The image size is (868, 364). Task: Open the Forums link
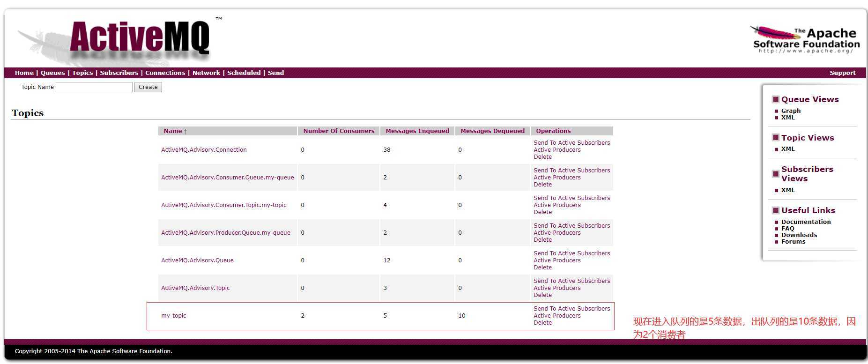point(793,242)
